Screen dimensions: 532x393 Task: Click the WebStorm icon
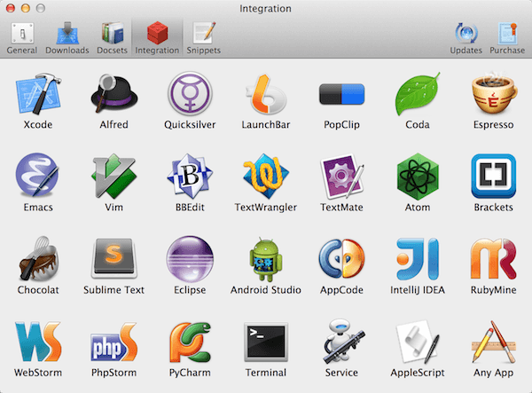[x=38, y=342]
